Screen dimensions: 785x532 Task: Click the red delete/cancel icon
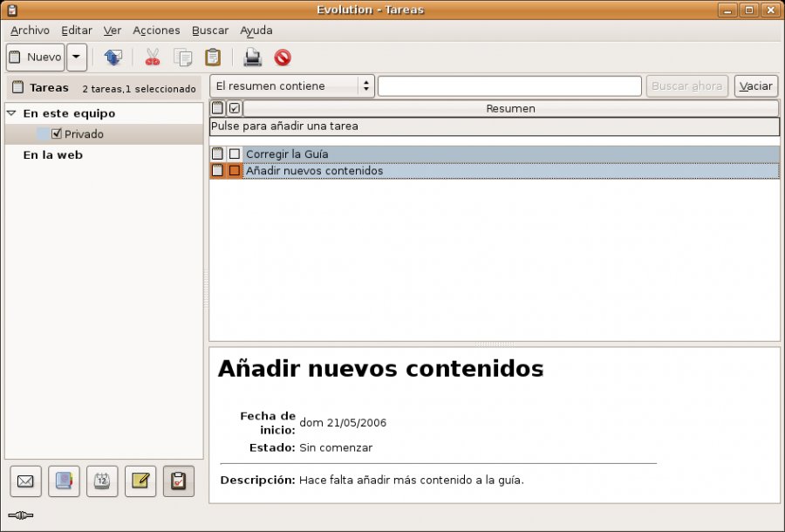pos(283,58)
